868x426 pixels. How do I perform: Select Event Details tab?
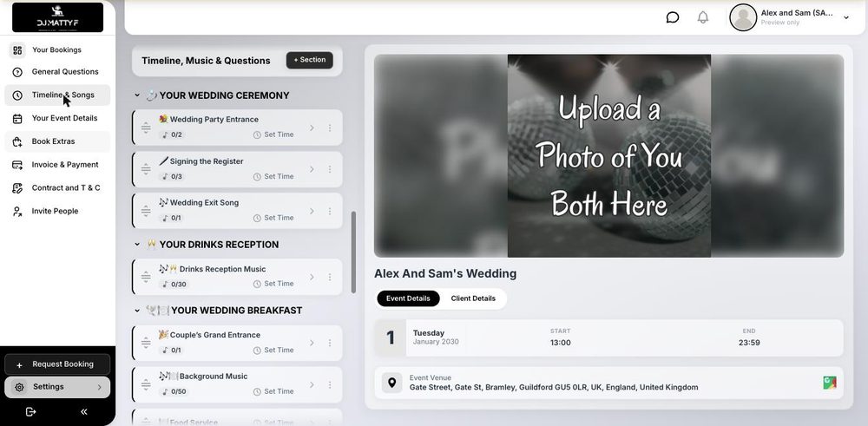point(408,298)
